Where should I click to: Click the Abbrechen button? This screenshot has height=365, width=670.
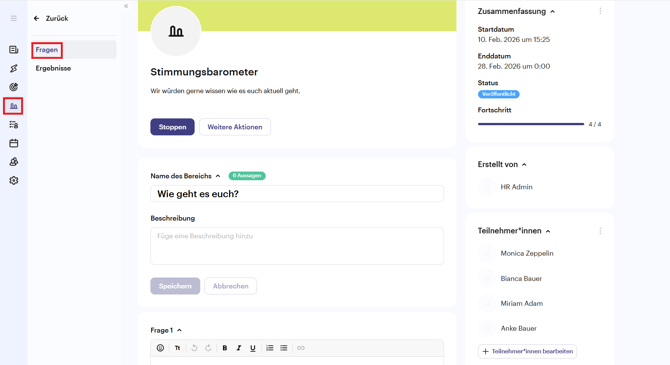coord(231,286)
